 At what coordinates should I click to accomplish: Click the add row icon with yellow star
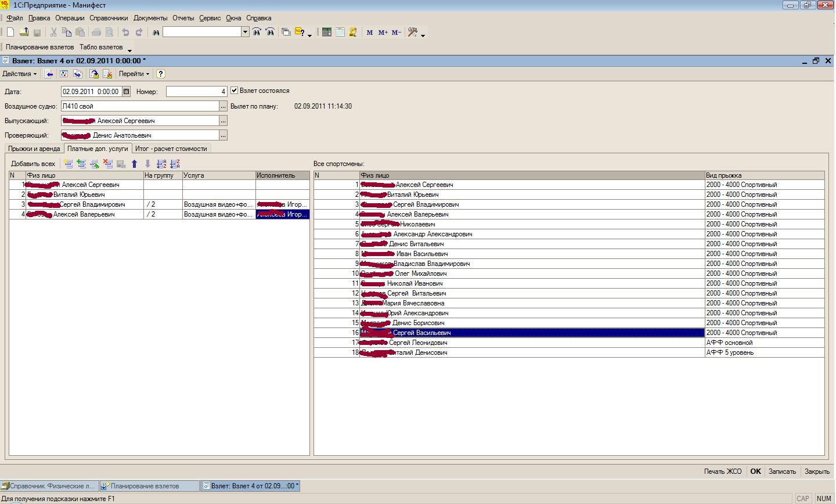coord(69,164)
